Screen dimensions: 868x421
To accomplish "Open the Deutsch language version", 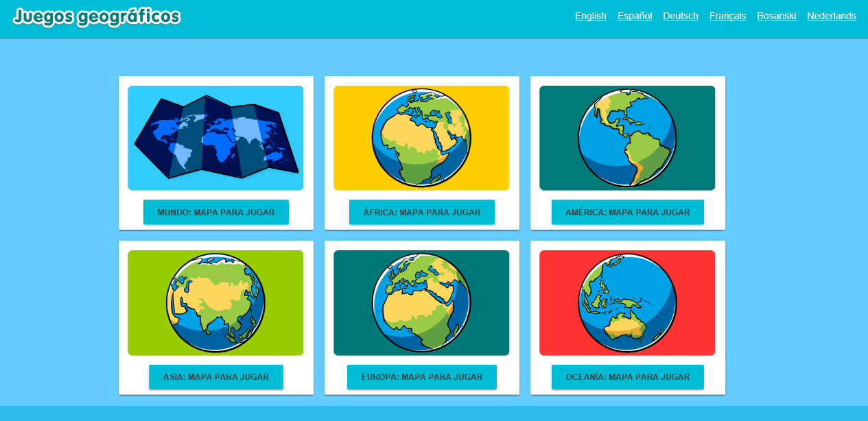I will click(x=680, y=16).
